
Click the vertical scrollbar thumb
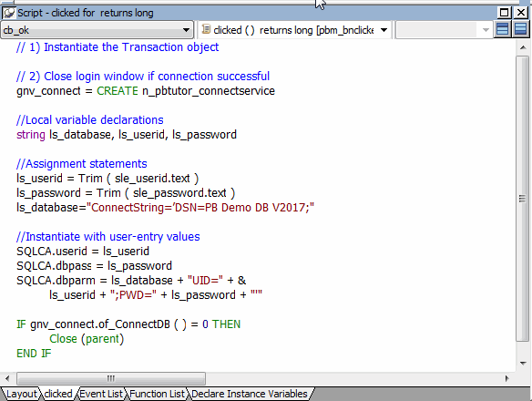(523, 199)
